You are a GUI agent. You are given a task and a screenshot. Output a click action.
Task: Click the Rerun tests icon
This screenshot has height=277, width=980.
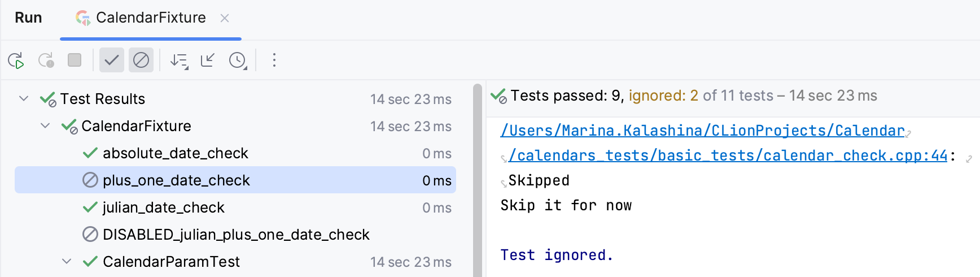[x=16, y=60]
